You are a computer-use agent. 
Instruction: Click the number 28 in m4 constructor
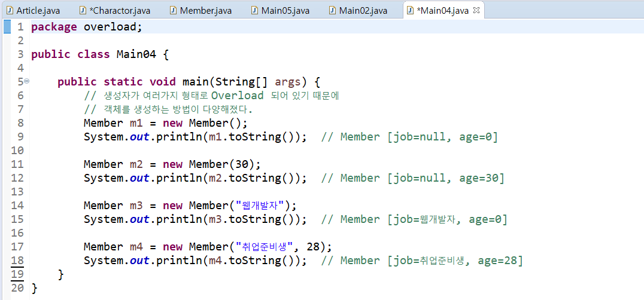click(x=314, y=246)
